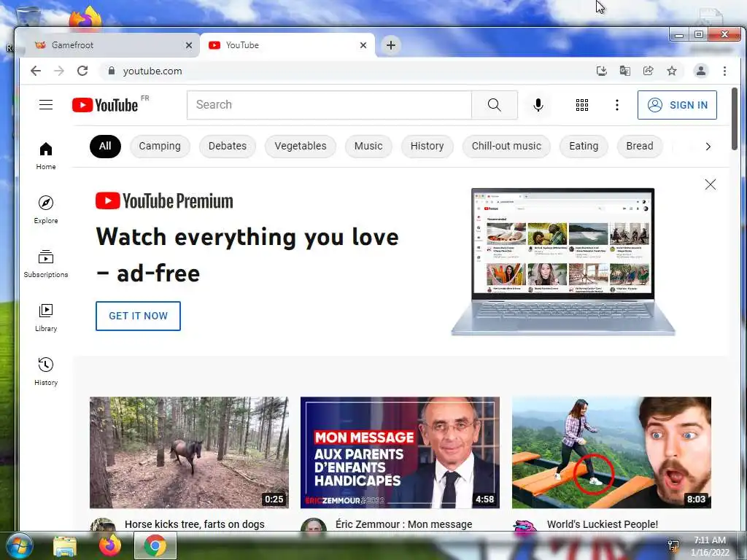Click SIGN IN button
Image resolution: width=747 pixels, height=560 pixels.
pos(677,105)
